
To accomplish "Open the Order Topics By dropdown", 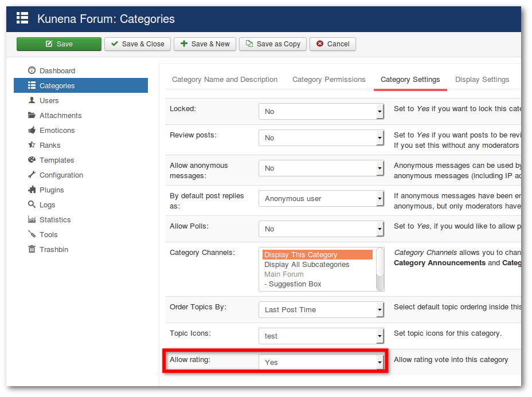I will pos(321,309).
